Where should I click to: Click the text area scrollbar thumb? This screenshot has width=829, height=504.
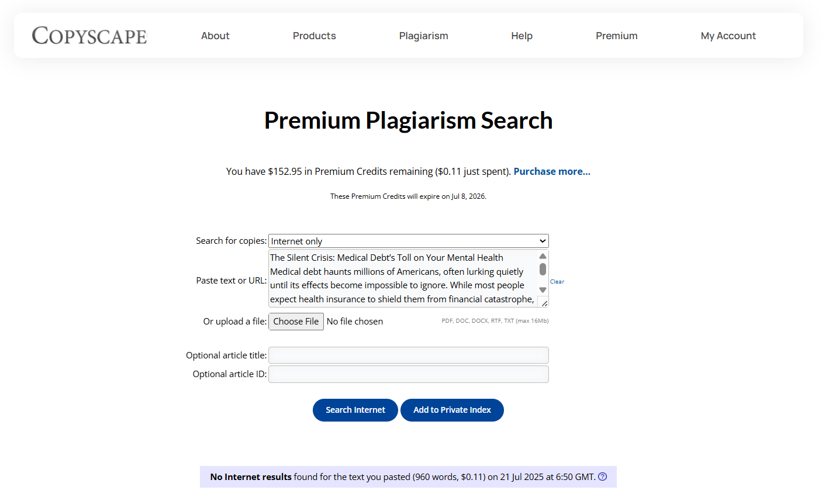(x=543, y=269)
